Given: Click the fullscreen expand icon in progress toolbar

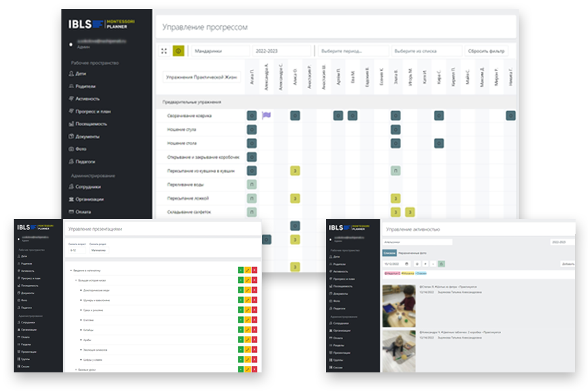Looking at the screenshot, I should point(164,51).
